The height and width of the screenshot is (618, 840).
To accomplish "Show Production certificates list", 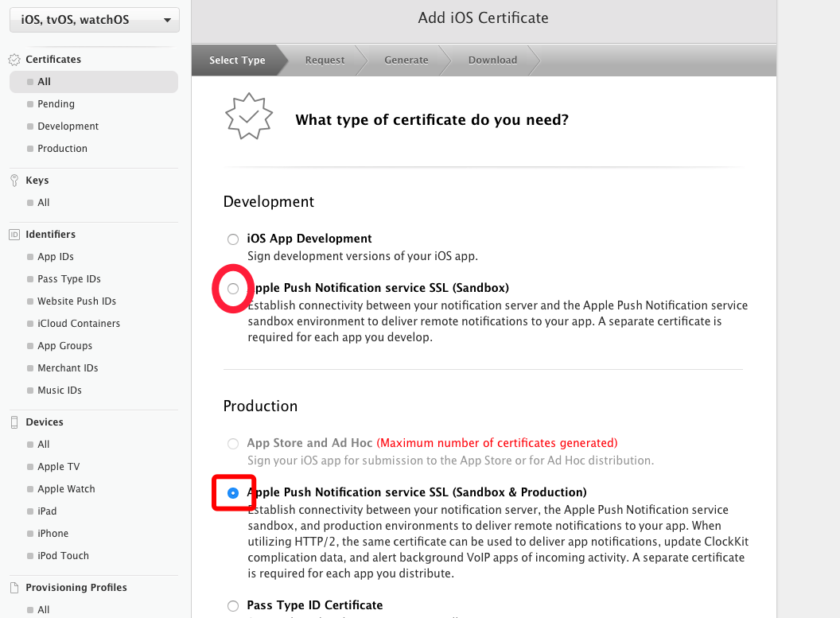I will (62, 149).
